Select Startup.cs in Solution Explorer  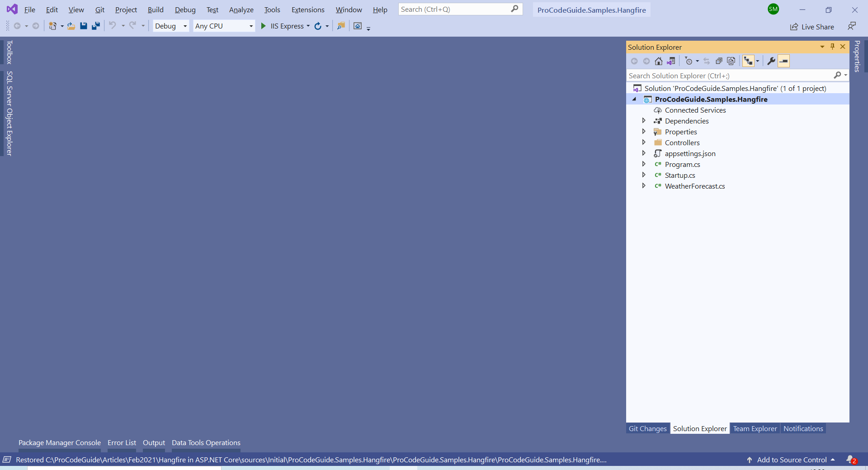679,175
